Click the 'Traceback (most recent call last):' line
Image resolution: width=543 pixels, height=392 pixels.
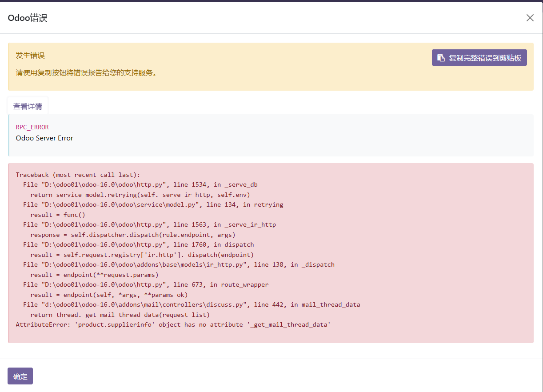pos(78,175)
